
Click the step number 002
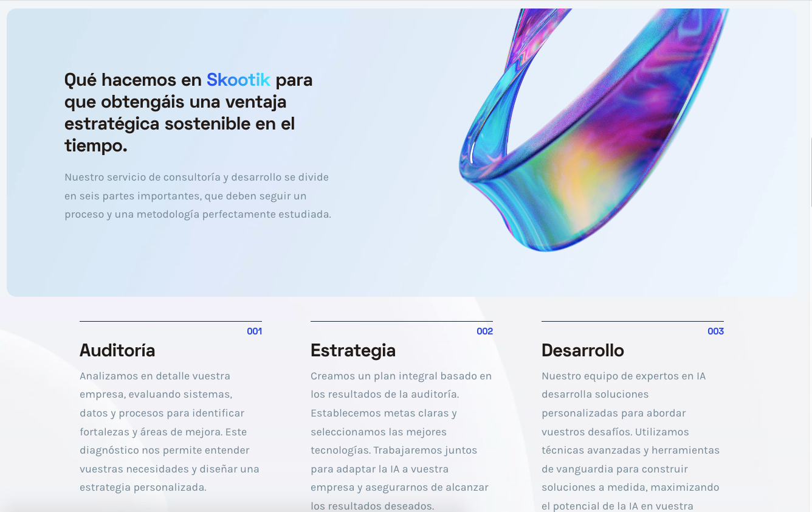click(x=484, y=331)
